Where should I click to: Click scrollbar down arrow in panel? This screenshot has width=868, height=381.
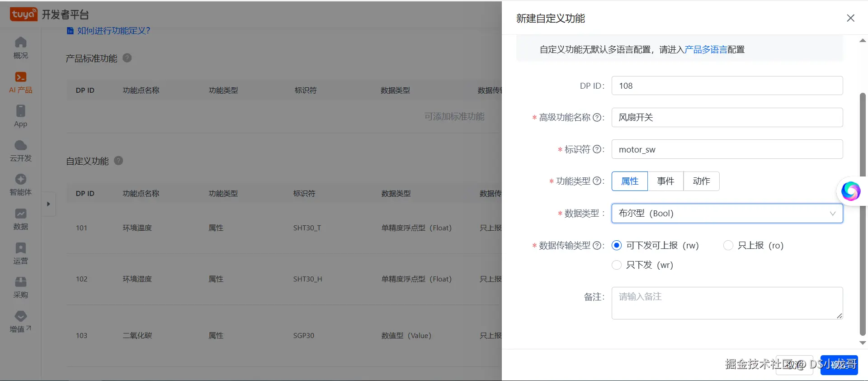click(863, 343)
